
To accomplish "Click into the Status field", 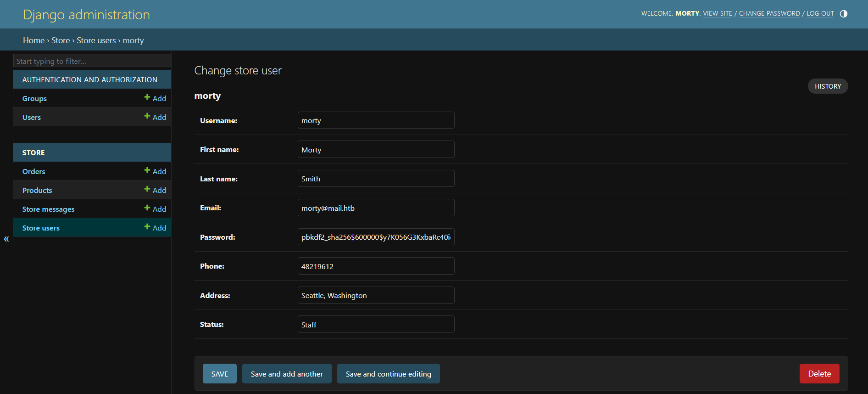I will tap(376, 324).
